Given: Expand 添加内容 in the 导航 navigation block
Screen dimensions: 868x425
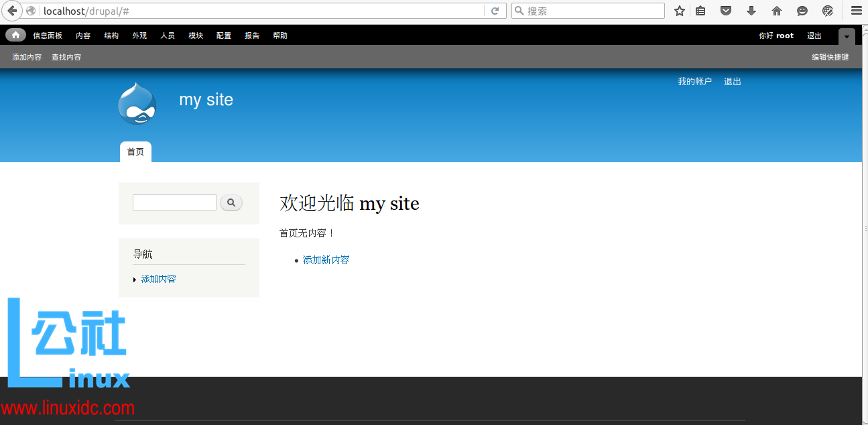Looking at the screenshot, I should (135, 279).
